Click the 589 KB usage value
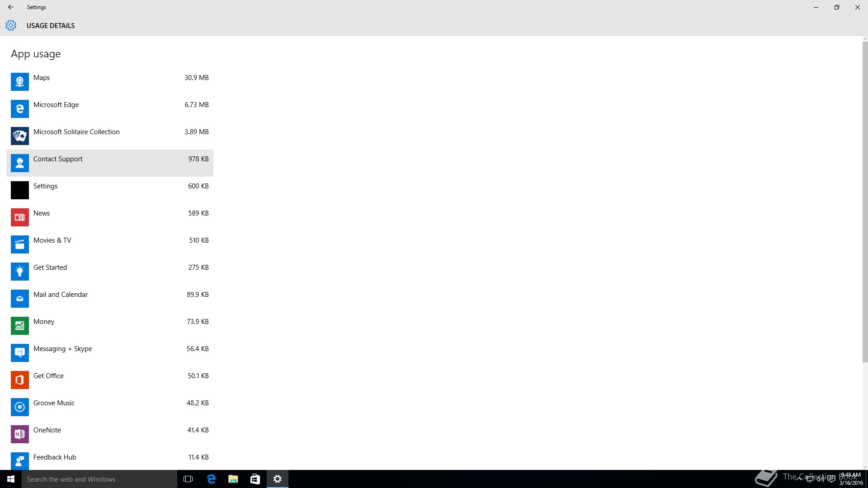 click(198, 213)
